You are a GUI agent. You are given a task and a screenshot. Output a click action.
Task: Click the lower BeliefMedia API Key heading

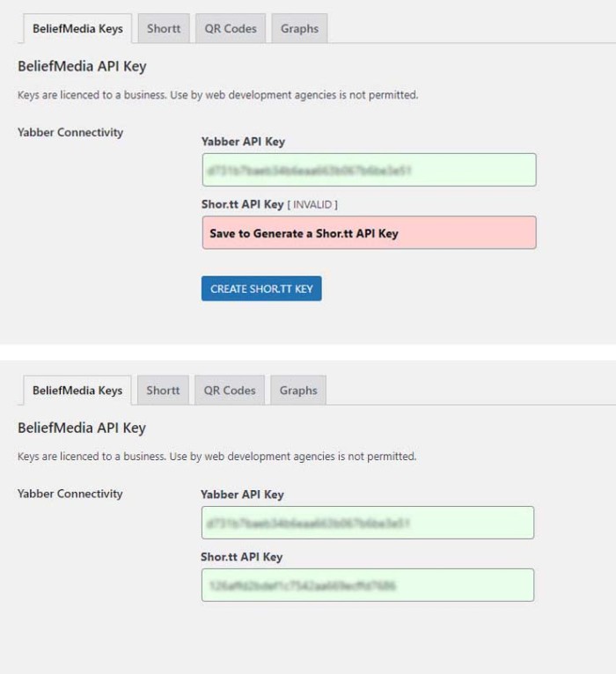click(x=82, y=428)
